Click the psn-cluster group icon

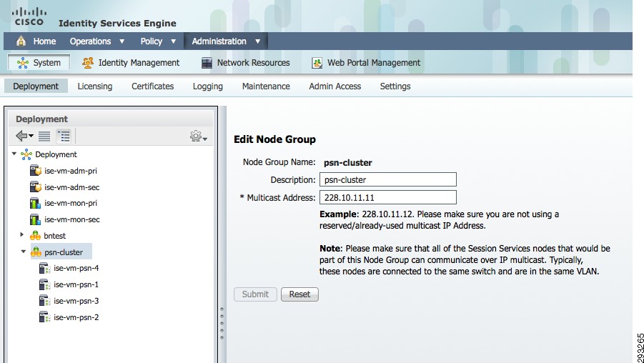[x=36, y=252]
